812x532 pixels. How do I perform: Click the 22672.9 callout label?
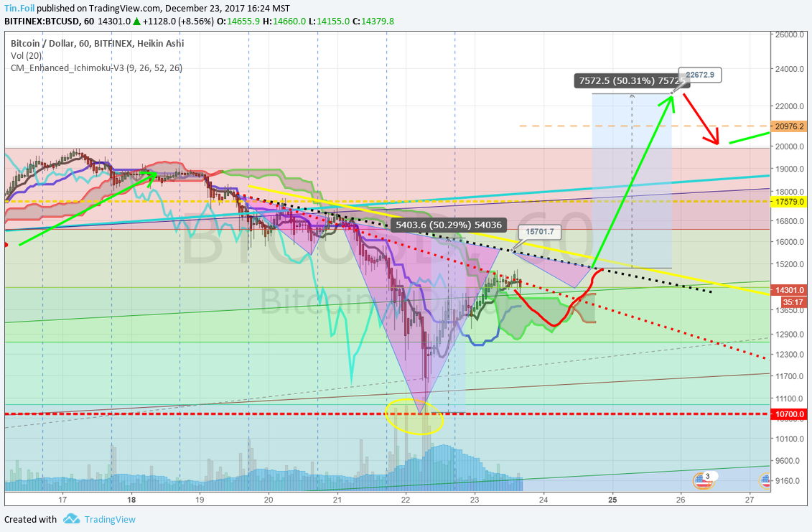pyautogui.click(x=700, y=75)
